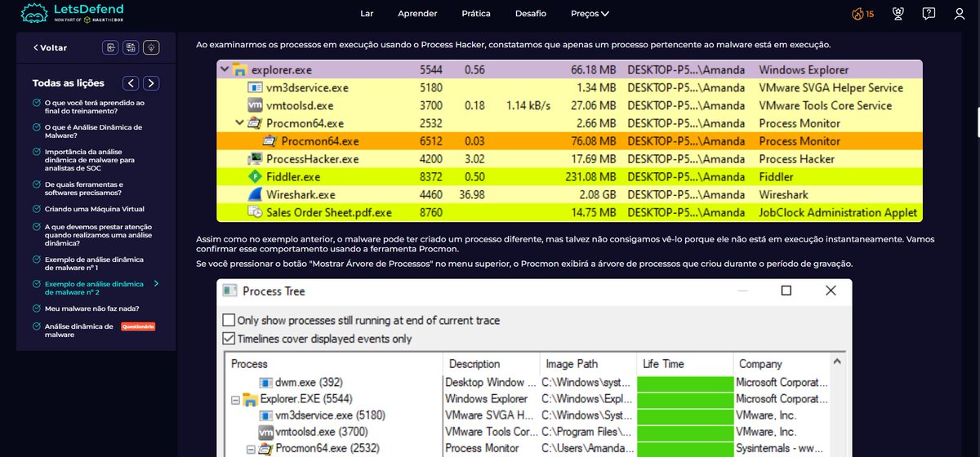Collapse Procmon64.exe 2532 node in Process Hacker
The image size is (980, 457).
(x=239, y=123)
